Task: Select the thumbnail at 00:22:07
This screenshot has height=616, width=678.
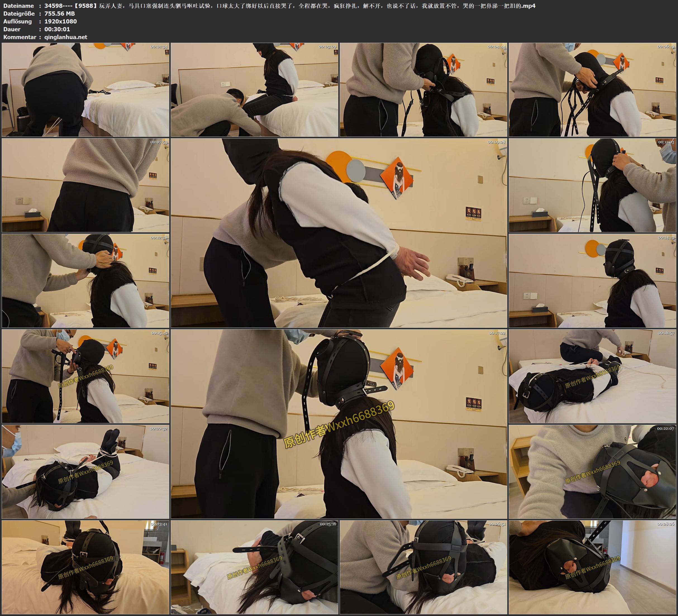Action: [593, 472]
